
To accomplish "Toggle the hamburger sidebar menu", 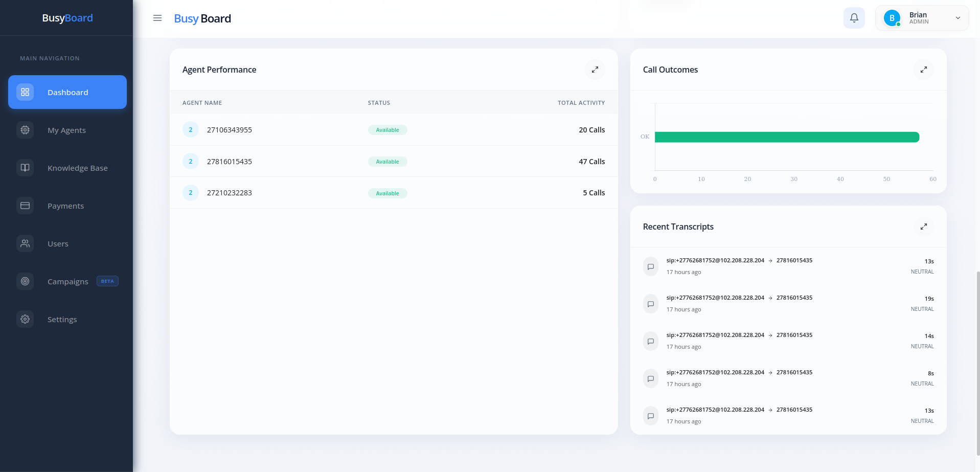I will click(x=157, y=18).
